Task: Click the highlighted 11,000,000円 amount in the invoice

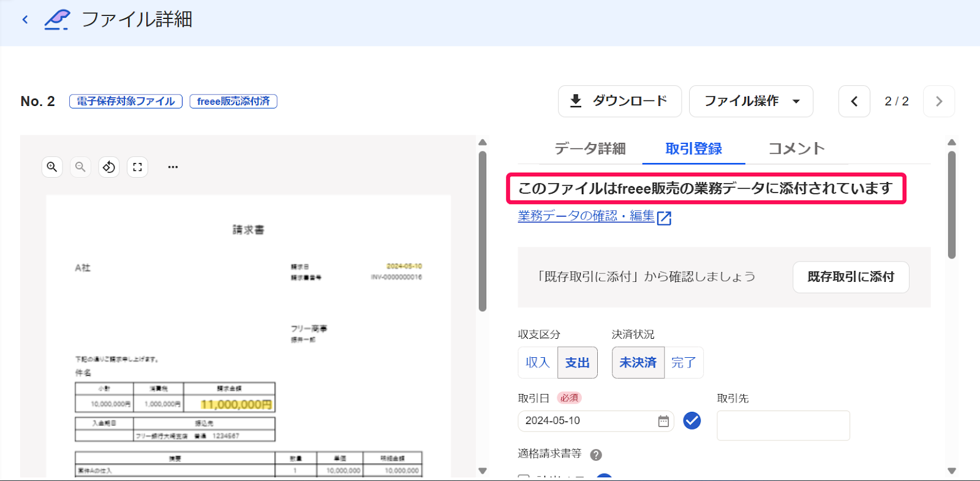Action: (x=236, y=404)
